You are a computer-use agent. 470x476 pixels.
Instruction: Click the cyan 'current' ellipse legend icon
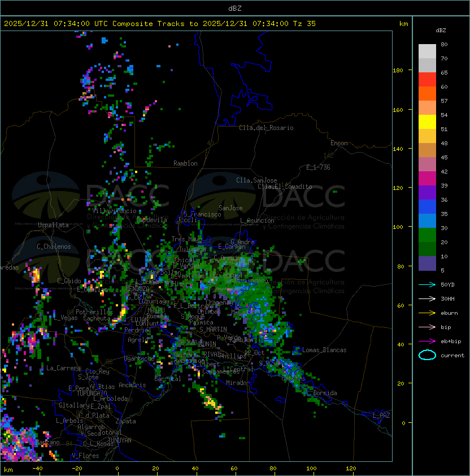point(427,355)
